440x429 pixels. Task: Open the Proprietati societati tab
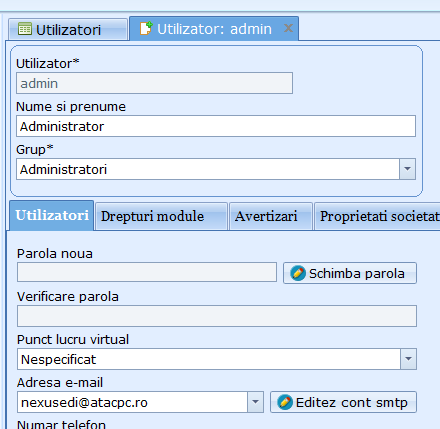[x=377, y=216]
